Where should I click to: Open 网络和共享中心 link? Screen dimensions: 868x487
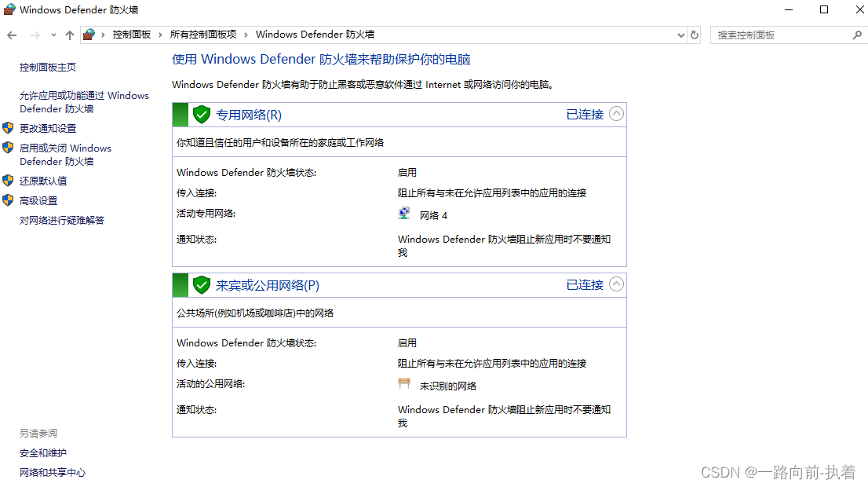tap(53, 472)
